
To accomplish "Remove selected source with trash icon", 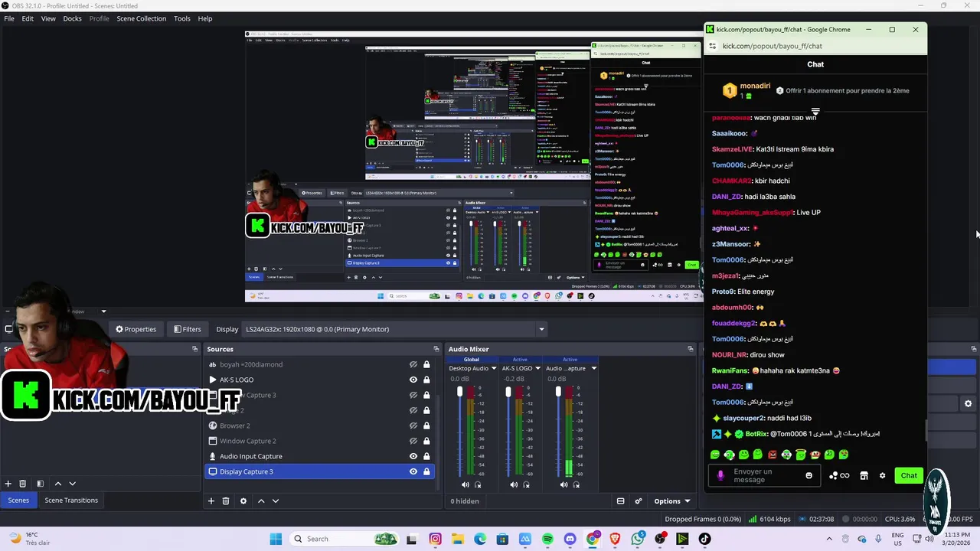I will (226, 501).
